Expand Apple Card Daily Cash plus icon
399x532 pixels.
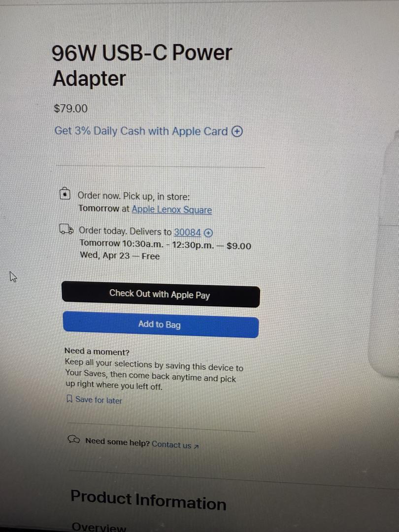coord(237,132)
